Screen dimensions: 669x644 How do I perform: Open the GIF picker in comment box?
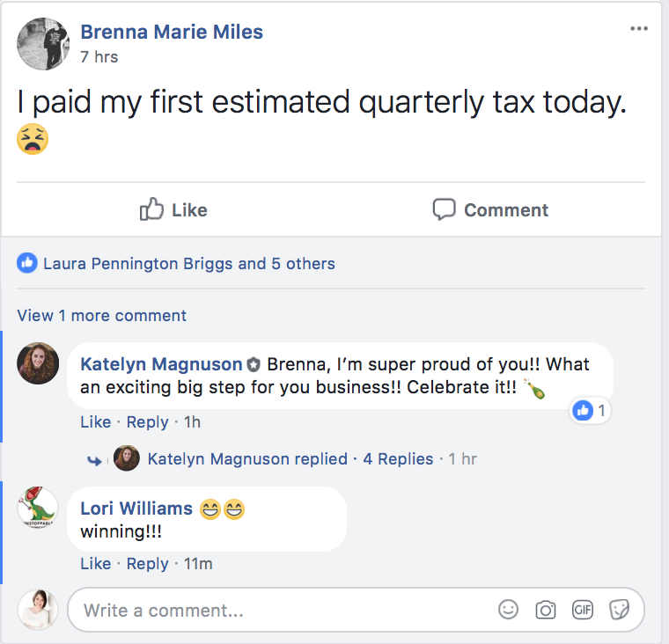point(583,610)
